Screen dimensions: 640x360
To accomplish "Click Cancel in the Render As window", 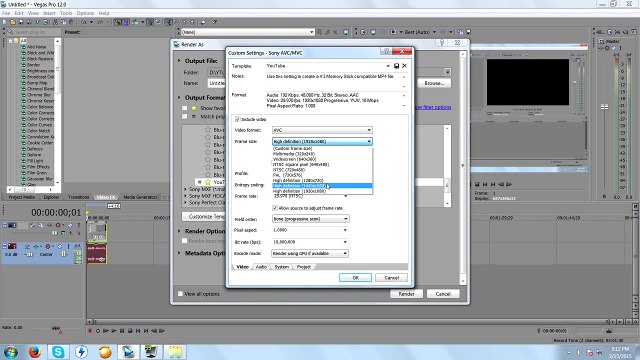I will click(x=443, y=294).
